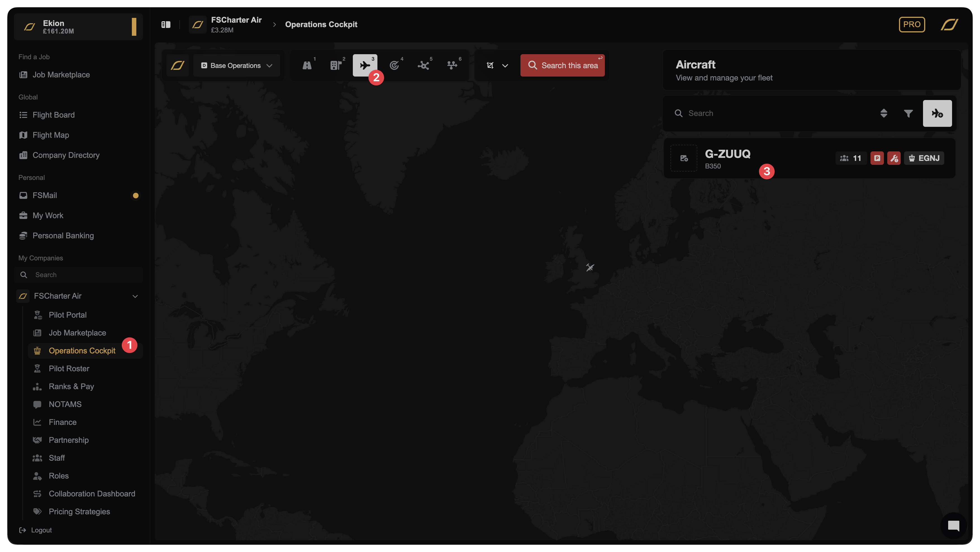The height and width of the screenshot is (552, 980).
Task: Click the yellow Ekion account bar
Action: pyautogui.click(x=134, y=27)
